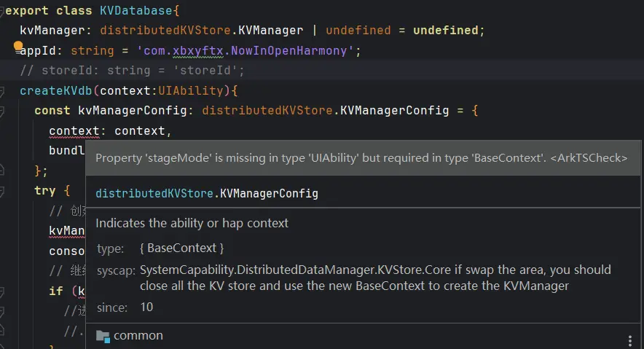Click the BaseContext type in popup
This screenshot has height=349, width=644.
pos(181,248)
